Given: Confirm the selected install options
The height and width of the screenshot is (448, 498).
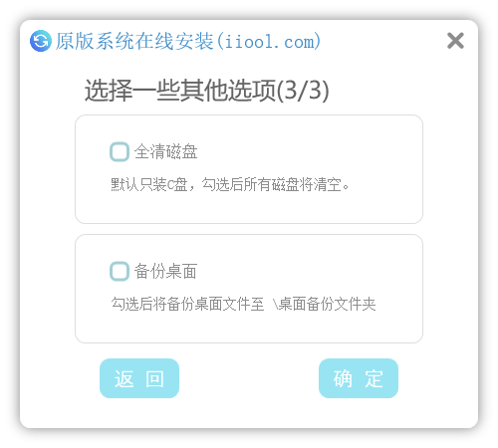Looking at the screenshot, I should tap(359, 378).
